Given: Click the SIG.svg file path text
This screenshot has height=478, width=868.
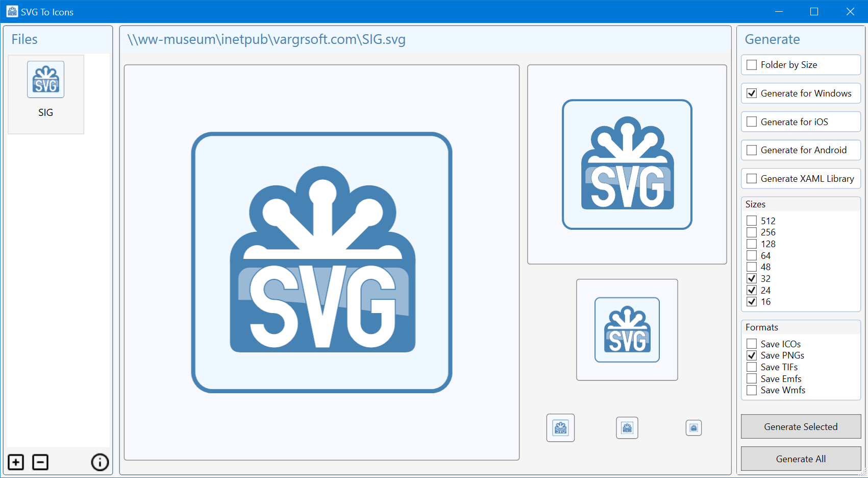Looking at the screenshot, I should pyautogui.click(x=266, y=39).
